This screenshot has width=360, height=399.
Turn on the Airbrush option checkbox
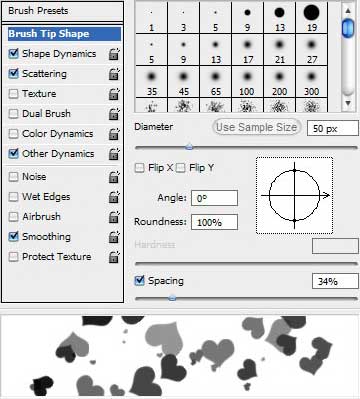pyautogui.click(x=13, y=217)
